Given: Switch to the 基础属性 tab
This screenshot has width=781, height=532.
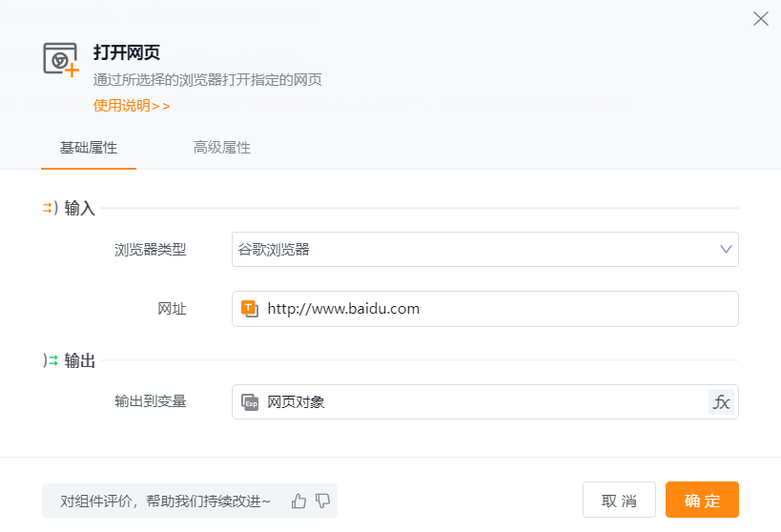Looking at the screenshot, I should [89, 148].
